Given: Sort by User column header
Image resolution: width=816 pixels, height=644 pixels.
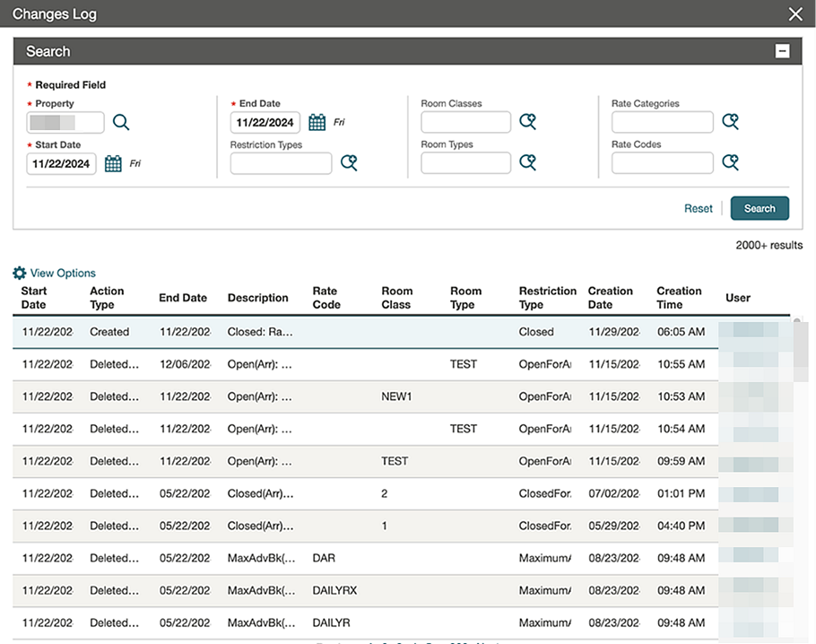Looking at the screenshot, I should (738, 298).
